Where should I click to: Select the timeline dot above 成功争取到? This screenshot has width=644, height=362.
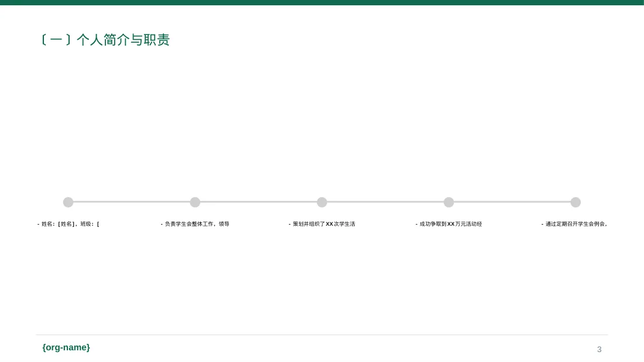coord(449,202)
